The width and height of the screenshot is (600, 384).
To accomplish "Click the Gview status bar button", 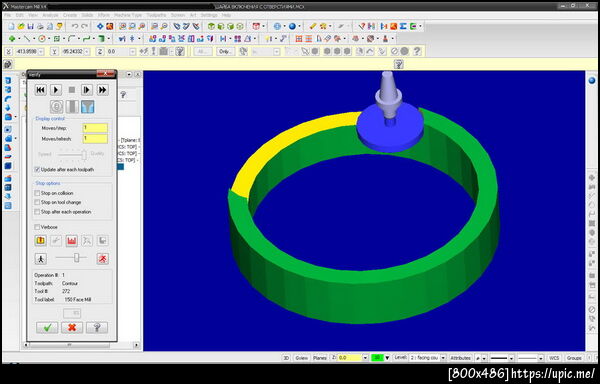I will tap(302, 358).
